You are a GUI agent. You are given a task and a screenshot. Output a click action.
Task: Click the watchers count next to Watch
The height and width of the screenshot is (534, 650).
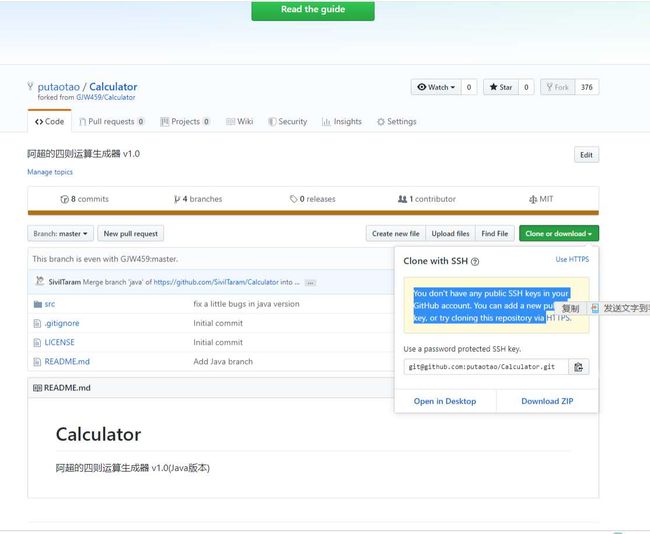coord(469,87)
